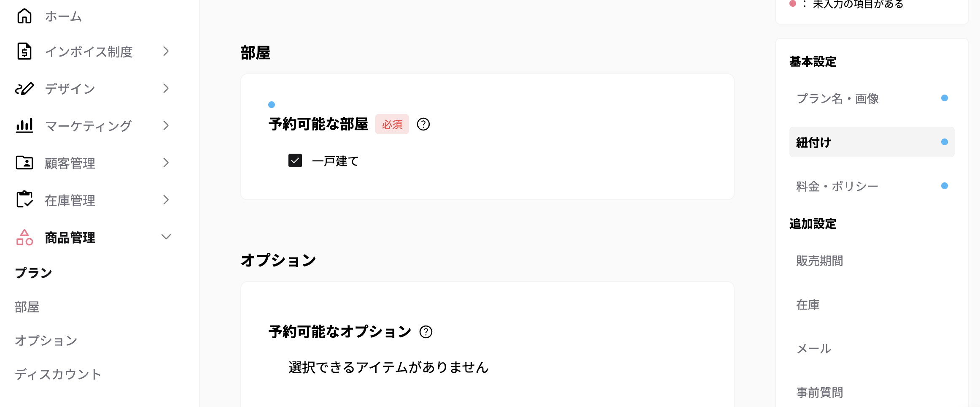This screenshot has width=980, height=407.
Task: Uncheck the 一戸建て checkbox
Action: coord(295,161)
